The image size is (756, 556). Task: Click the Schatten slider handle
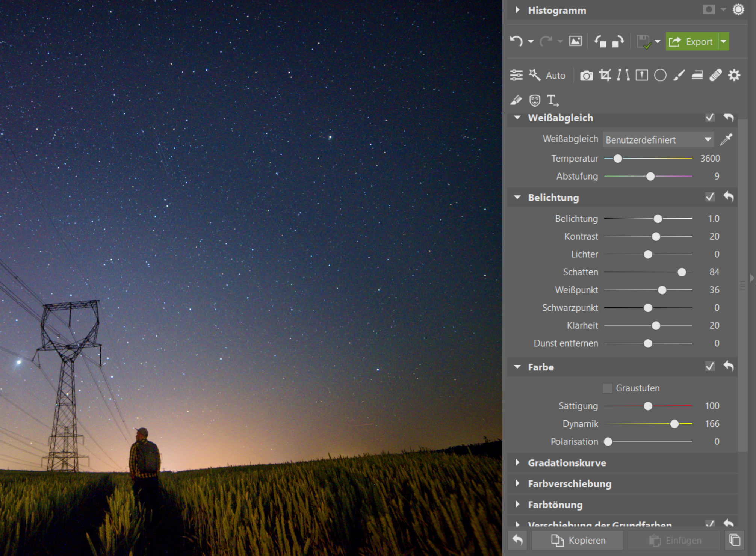point(682,272)
